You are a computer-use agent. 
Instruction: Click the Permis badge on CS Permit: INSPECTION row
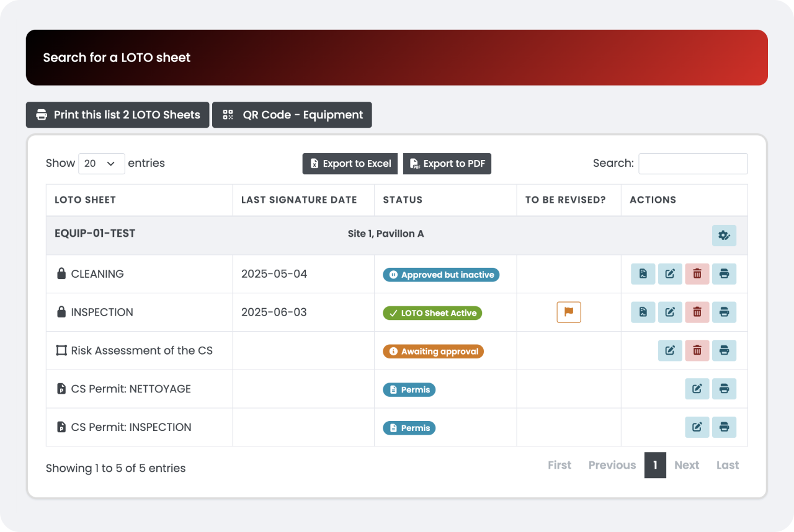point(409,428)
